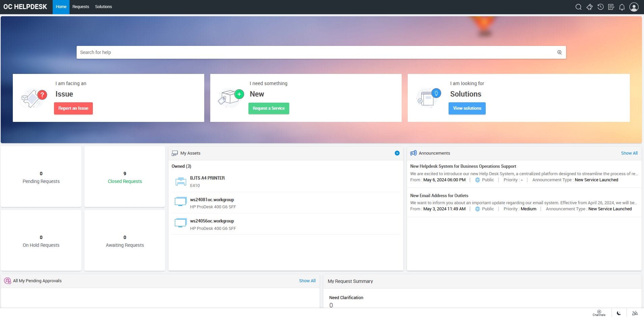Click the View solutions button
This screenshot has width=644, height=317.
(467, 108)
